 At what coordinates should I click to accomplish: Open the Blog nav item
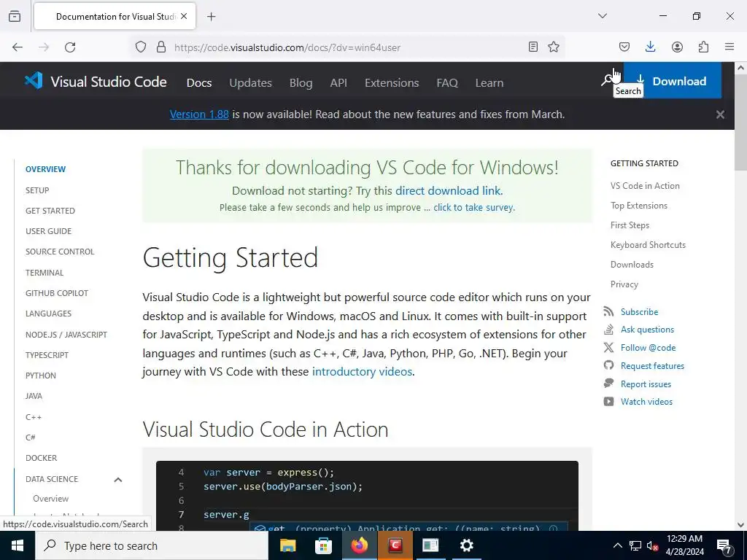(301, 83)
